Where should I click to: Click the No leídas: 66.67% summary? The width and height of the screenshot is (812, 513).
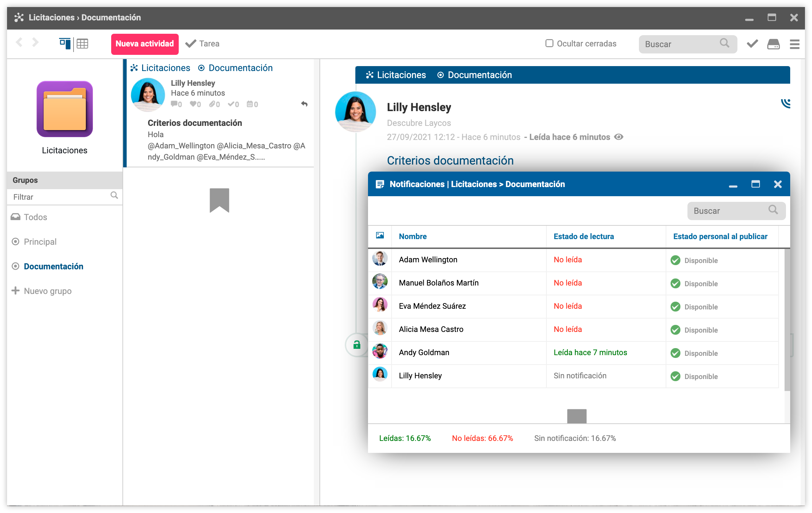[482, 438]
